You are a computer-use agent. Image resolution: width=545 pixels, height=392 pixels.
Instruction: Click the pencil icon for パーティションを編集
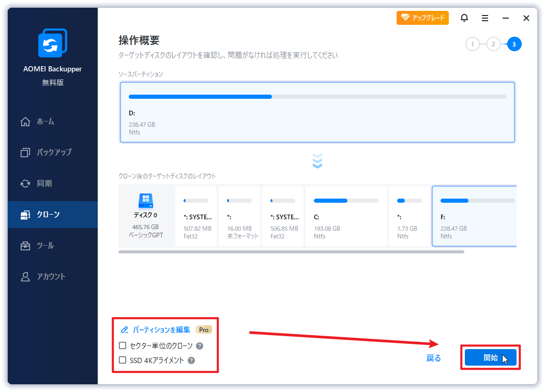tap(124, 330)
